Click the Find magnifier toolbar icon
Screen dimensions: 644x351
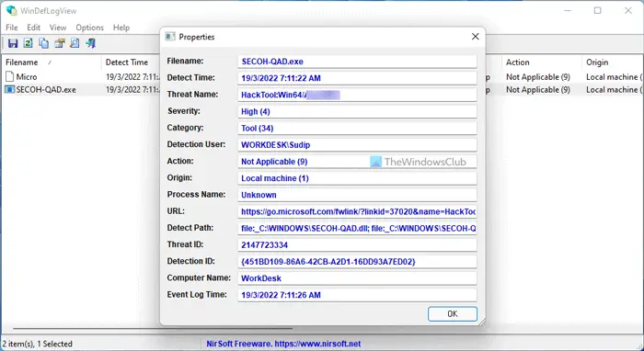tap(75, 43)
